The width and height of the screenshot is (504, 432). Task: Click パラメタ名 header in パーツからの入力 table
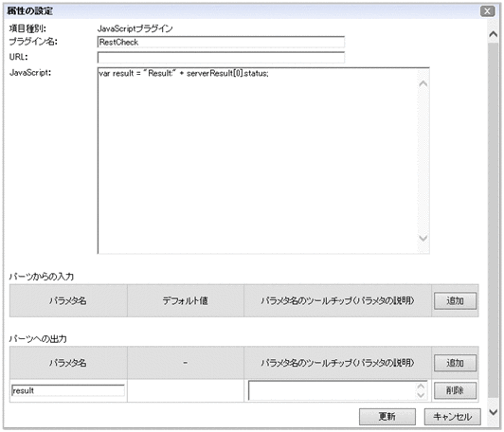click(x=68, y=301)
